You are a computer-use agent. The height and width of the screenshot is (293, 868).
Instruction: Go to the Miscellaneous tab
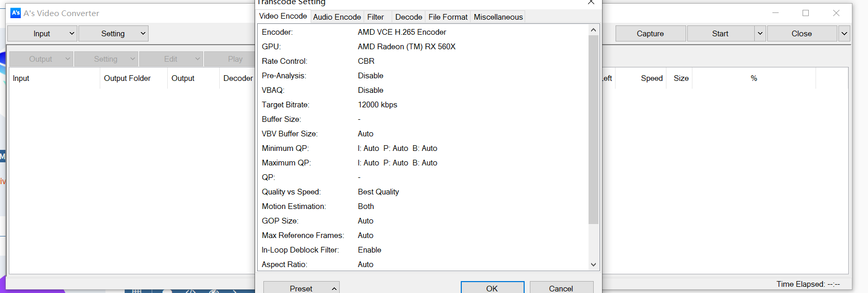pyautogui.click(x=498, y=17)
